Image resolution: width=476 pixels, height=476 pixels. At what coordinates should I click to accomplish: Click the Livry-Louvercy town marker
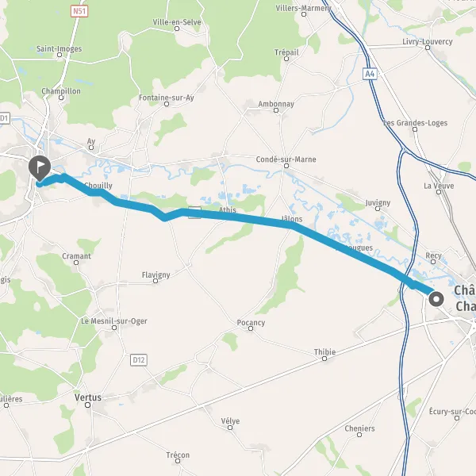tap(428, 48)
